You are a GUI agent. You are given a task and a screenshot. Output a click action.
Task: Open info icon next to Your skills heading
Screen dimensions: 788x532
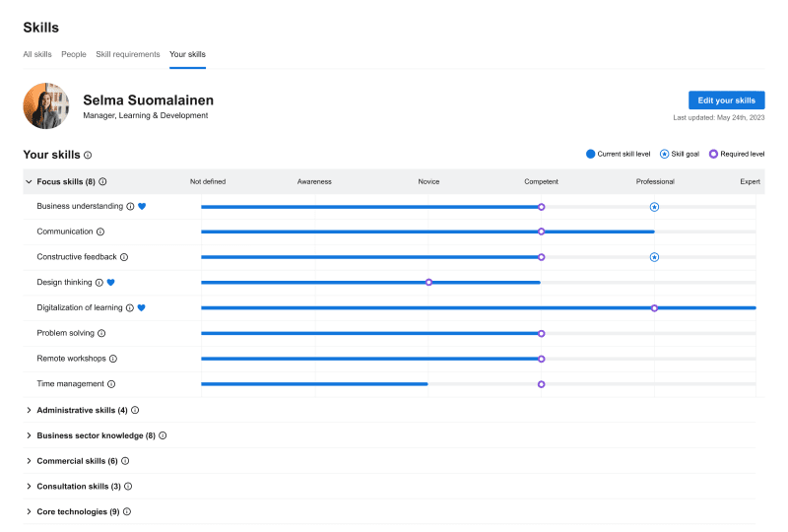pyautogui.click(x=88, y=155)
